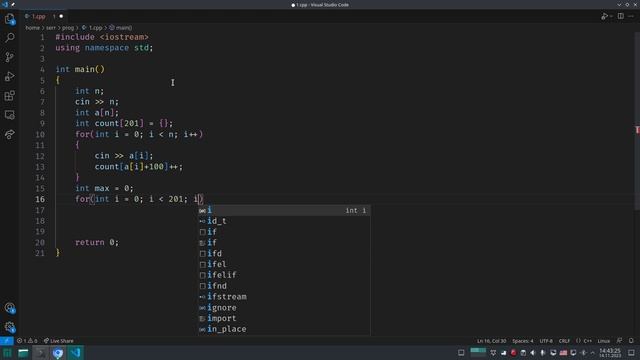Open the Accounts menu
The height and width of the screenshot is (360, 640).
pyautogui.click(x=9, y=308)
